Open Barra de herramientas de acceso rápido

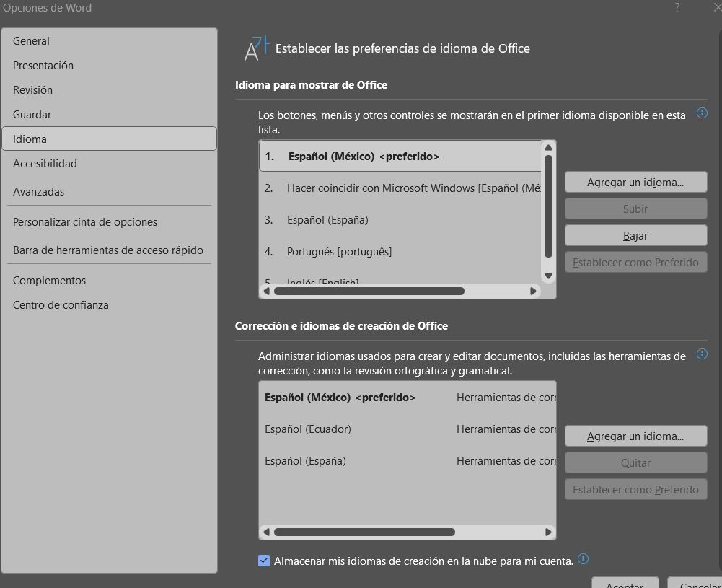(109, 250)
